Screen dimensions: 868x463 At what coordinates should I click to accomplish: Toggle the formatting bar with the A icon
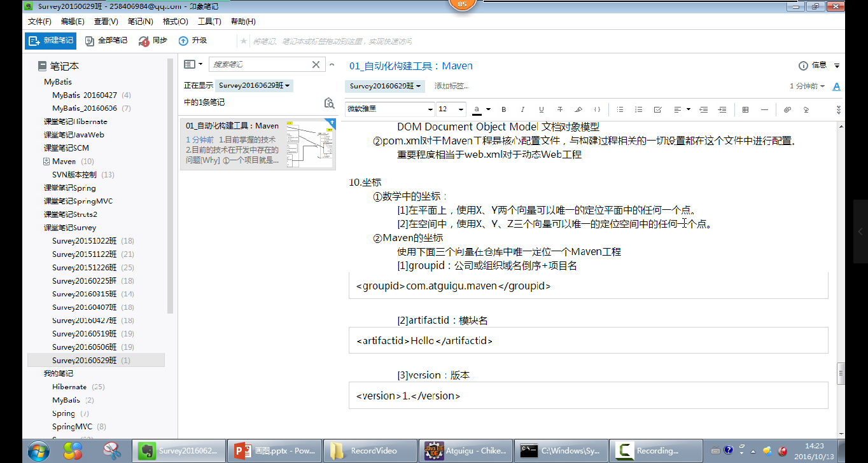[x=837, y=86]
